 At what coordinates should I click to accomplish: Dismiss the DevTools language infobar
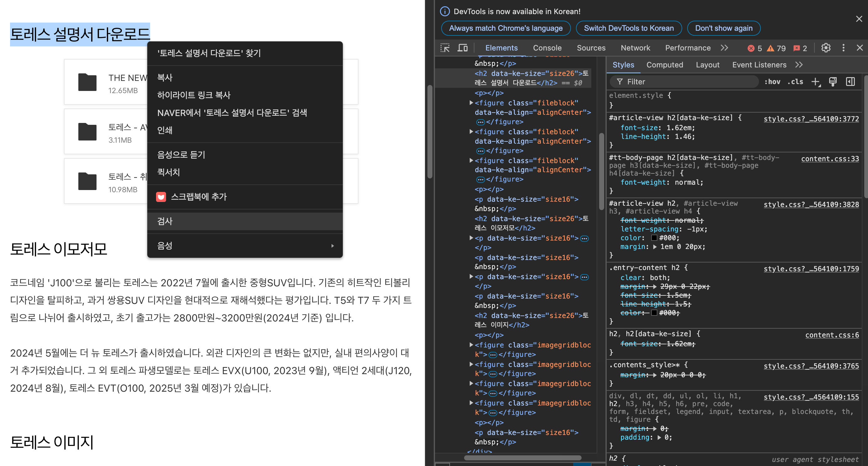pyautogui.click(x=859, y=19)
